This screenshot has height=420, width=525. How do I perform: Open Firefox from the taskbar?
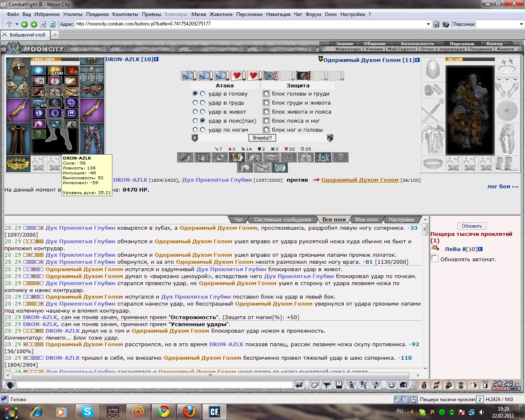(189, 411)
